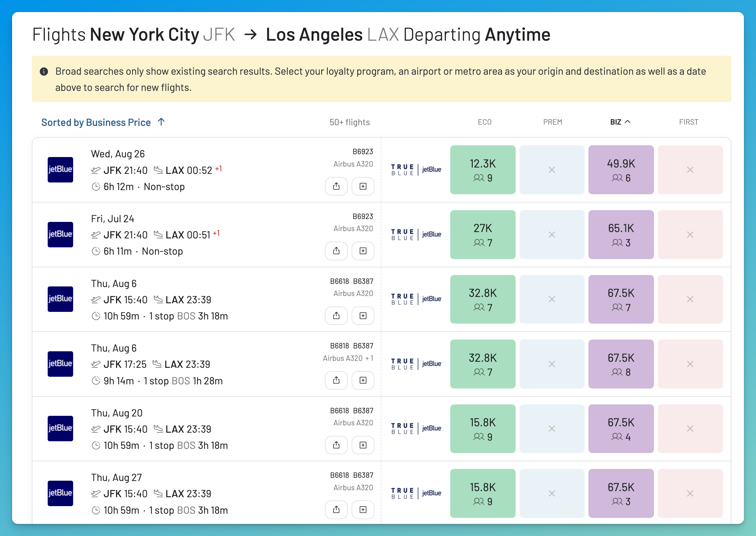Pick 67.5K business fare on Aug 20
The width and height of the screenshot is (756, 536).
tap(621, 429)
